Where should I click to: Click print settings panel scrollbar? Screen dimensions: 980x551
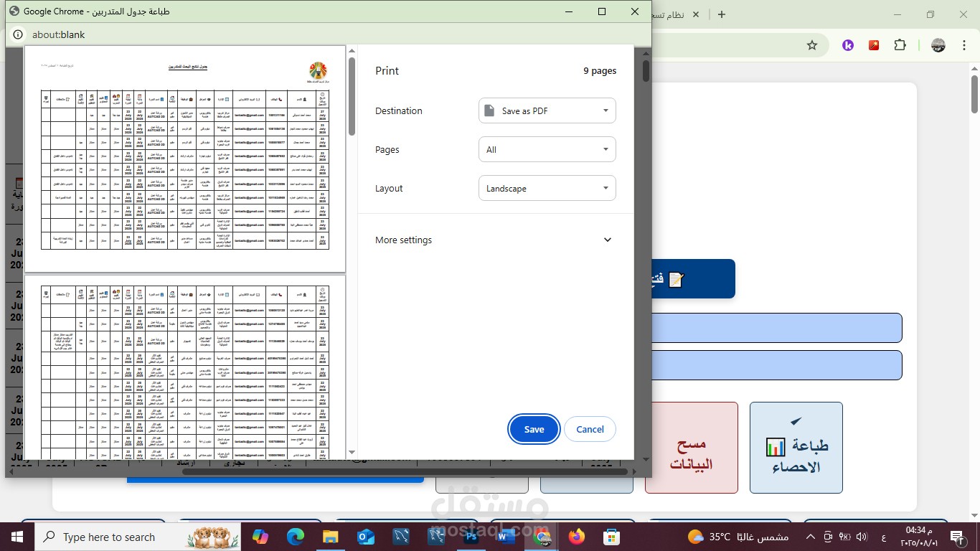coord(646,70)
